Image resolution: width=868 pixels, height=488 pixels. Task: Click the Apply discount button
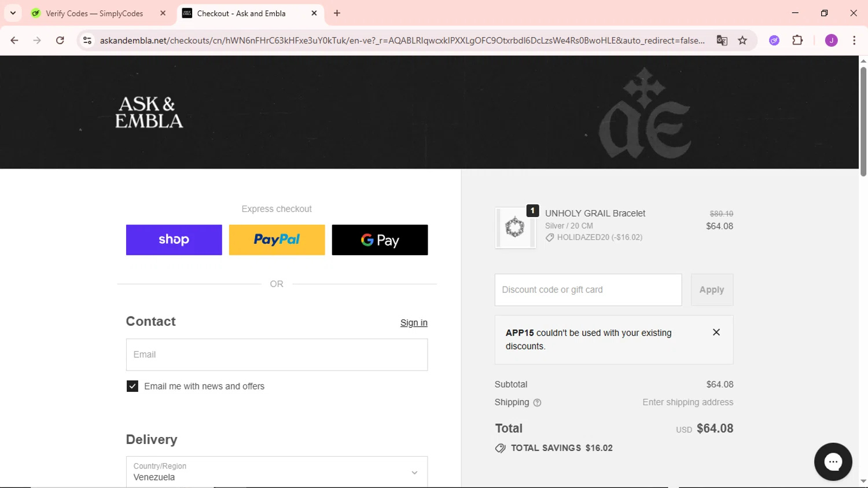tap(712, 290)
